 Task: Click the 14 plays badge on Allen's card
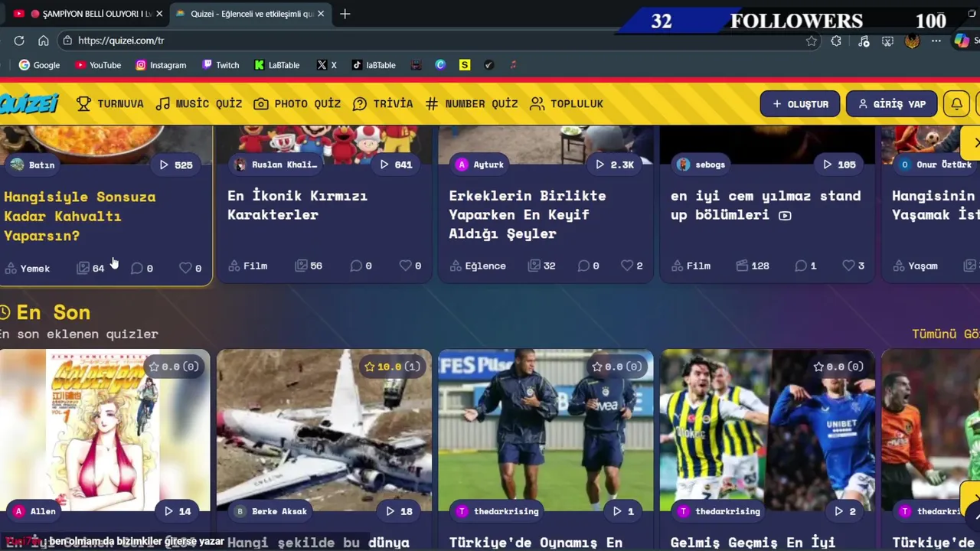point(177,511)
